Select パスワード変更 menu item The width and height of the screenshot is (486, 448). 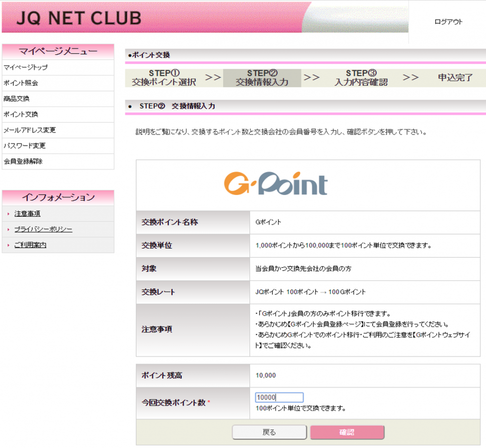[x=58, y=146]
